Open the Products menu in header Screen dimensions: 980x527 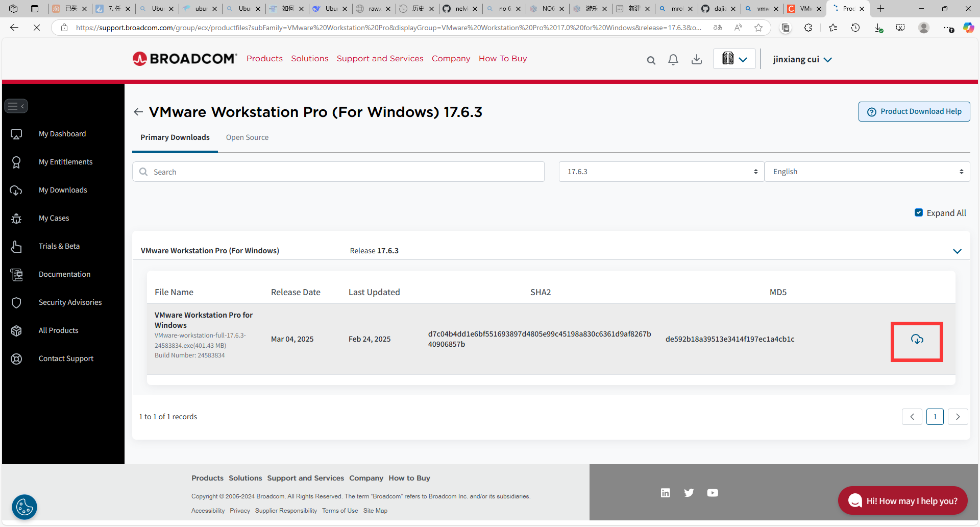coord(264,59)
